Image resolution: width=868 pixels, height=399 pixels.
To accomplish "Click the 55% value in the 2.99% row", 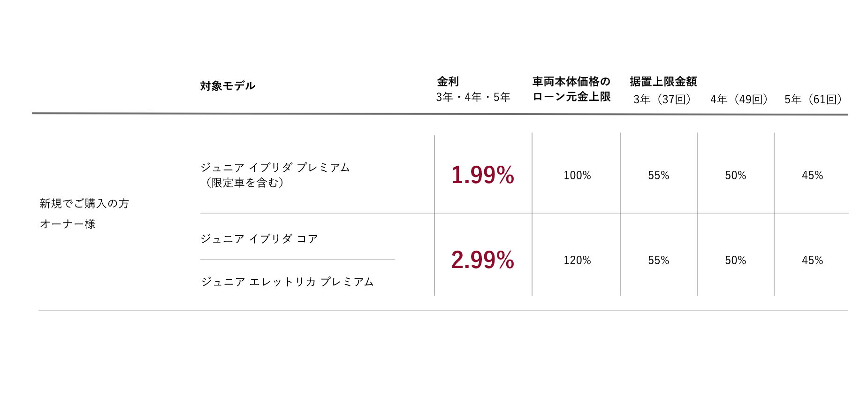I will [658, 261].
